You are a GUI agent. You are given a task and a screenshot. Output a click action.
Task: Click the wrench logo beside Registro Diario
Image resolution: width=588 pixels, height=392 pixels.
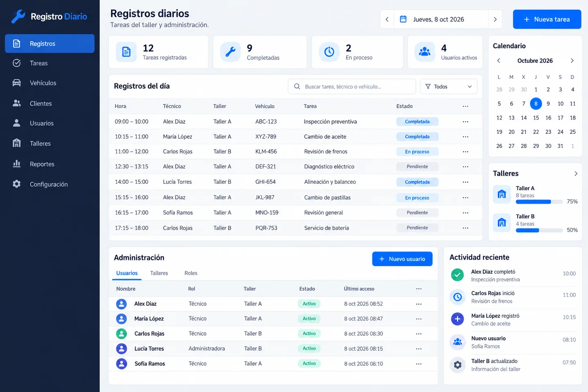point(18,16)
